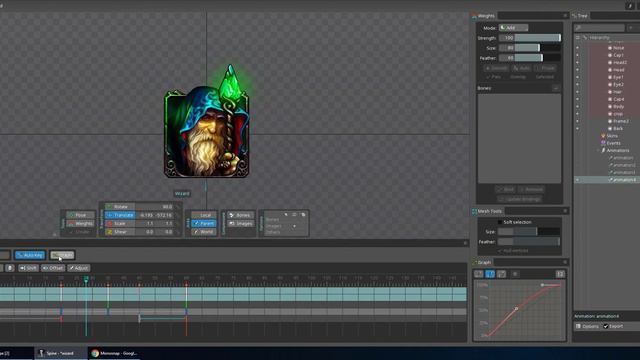Click the first graph curve type icon

(479, 274)
